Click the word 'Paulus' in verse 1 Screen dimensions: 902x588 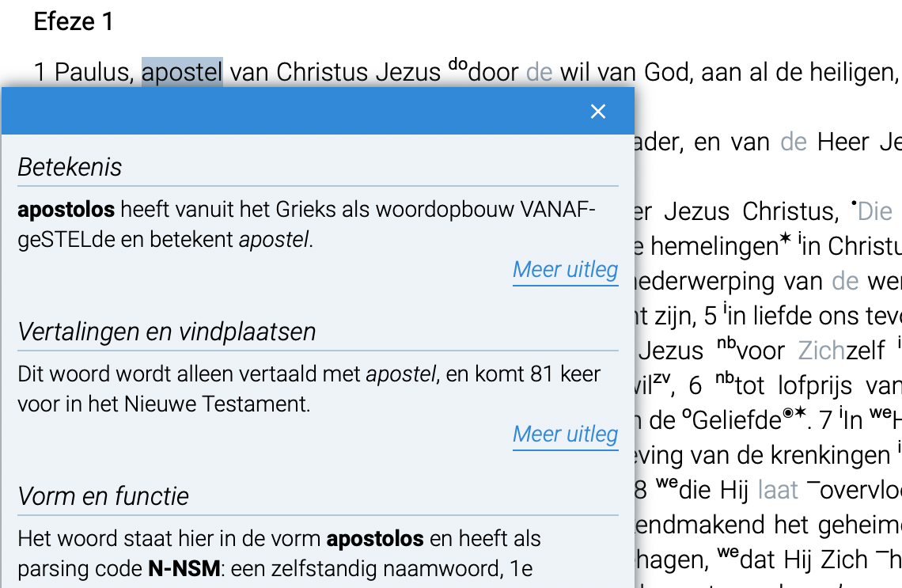click(92, 73)
